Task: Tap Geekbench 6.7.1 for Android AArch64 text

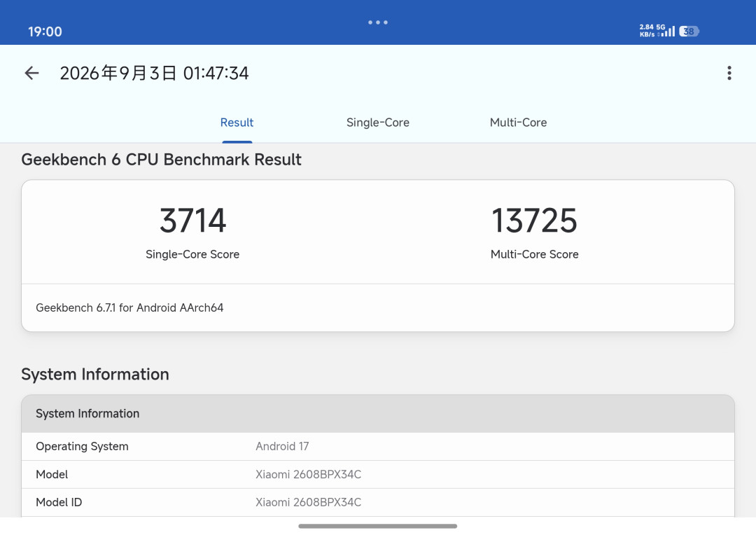Action: coord(129,308)
